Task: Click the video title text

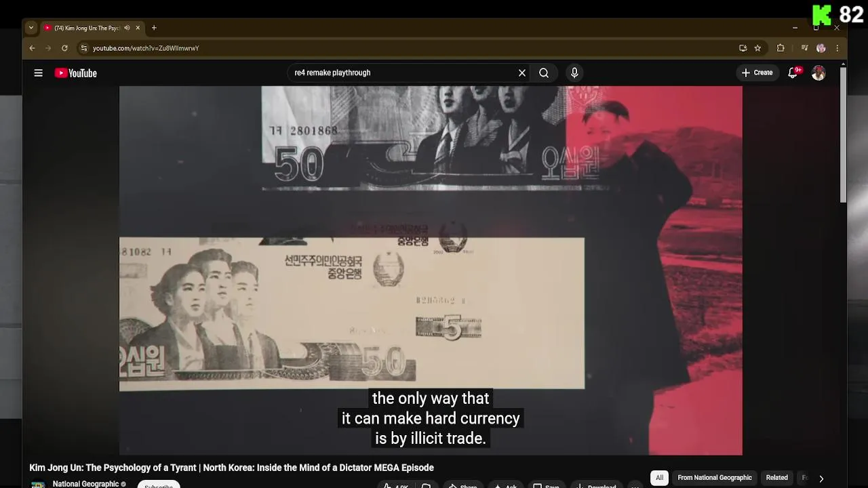Action: click(x=231, y=468)
